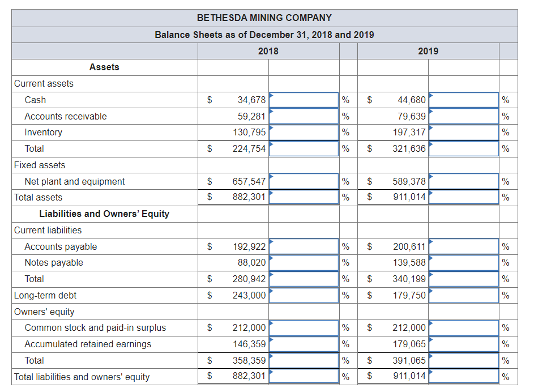The width and height of the screenshot is (534, 392).
Task: Click the 2019 Cash value 44,680
Action: pos(412,100)
